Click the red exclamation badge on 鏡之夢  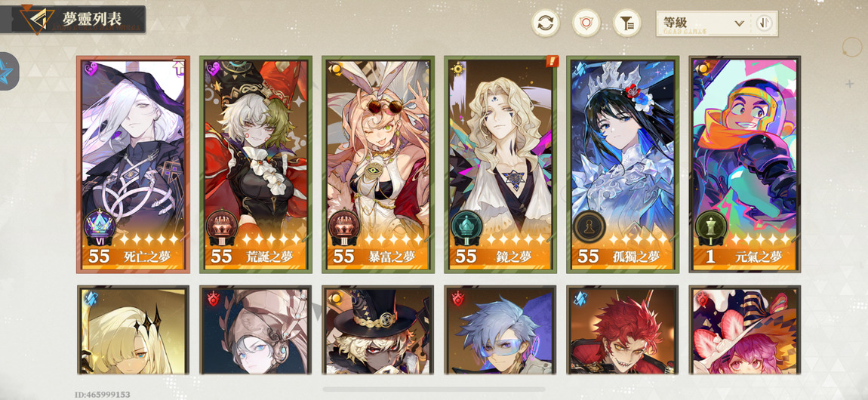[552, 61]
